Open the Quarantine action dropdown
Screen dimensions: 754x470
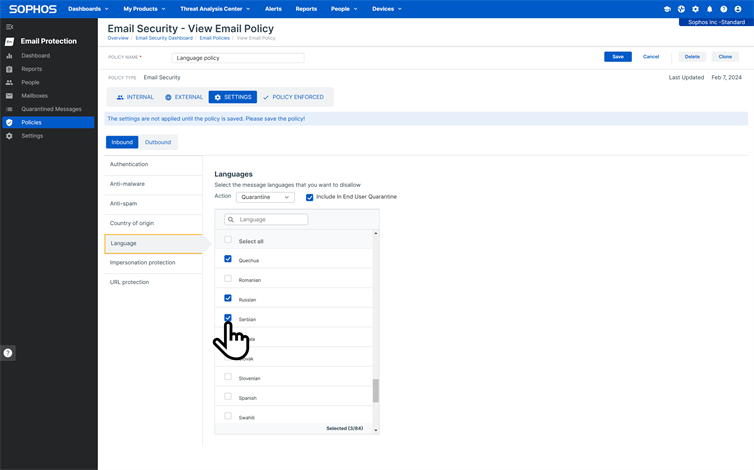pyautogui.click(x=265, y=197)
